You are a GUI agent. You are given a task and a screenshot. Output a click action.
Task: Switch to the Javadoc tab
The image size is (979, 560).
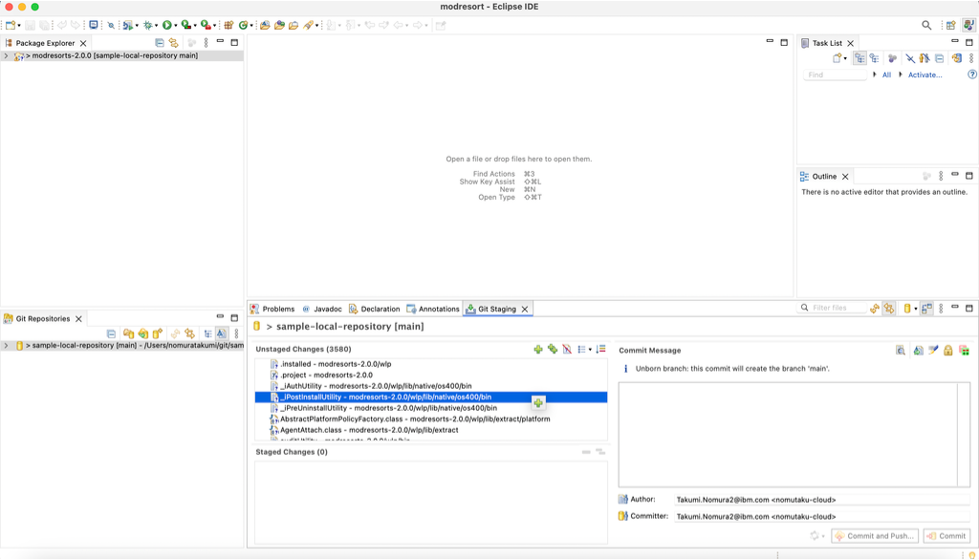[322, 309]
